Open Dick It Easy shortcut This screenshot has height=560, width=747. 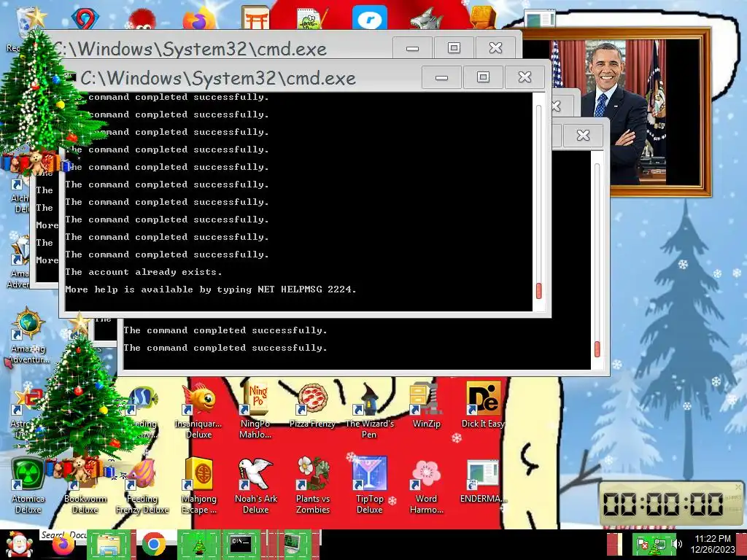click(x=483, y=405)
